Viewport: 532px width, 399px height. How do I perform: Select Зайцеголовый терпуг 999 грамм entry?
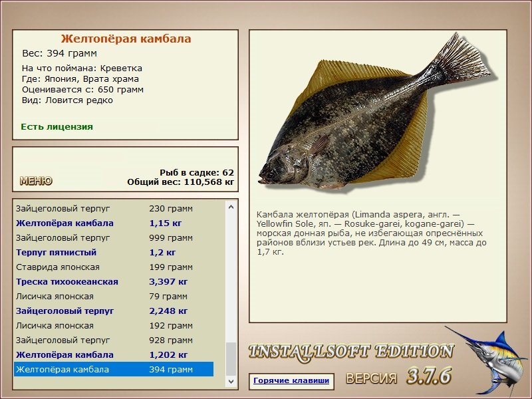pos(113,238)
